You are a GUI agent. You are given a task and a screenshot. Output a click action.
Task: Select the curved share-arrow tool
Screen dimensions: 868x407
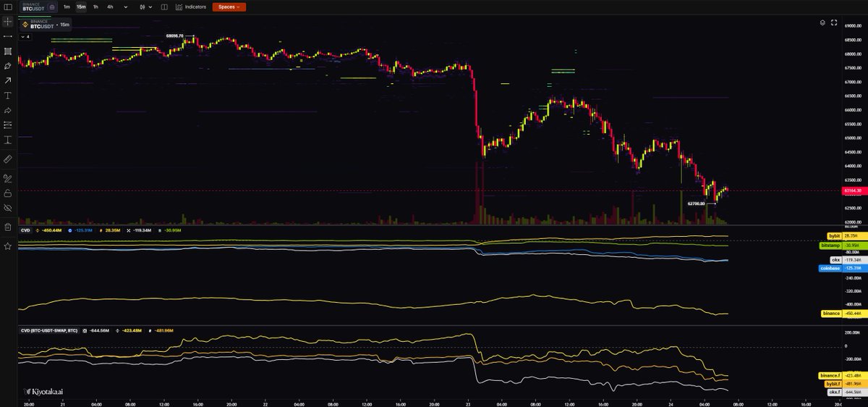coord(7,110)
